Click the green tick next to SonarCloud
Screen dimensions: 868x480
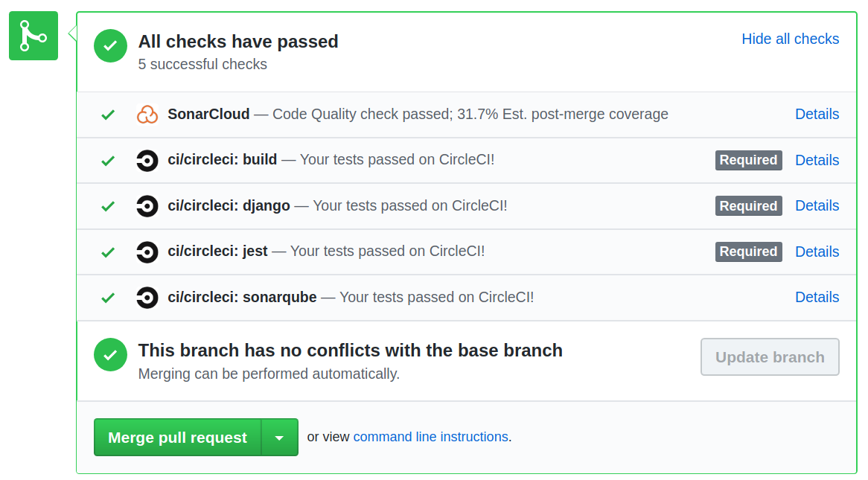pyautogui.click(x=108, y=115)
